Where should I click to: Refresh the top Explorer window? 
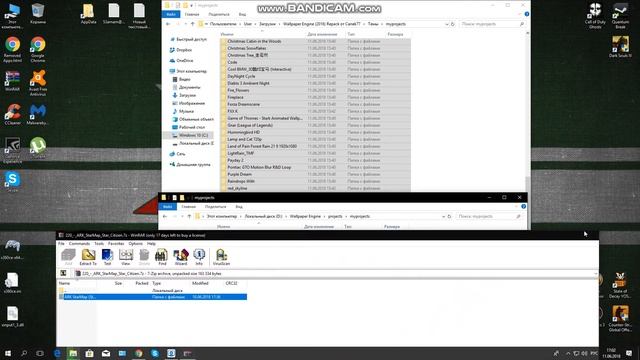[x=453, y=24]
